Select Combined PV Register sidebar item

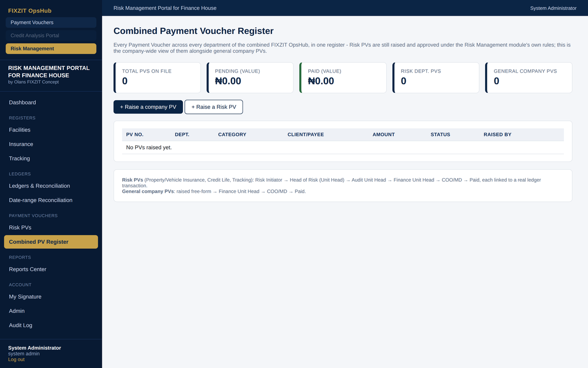click(x=51, y=242)
